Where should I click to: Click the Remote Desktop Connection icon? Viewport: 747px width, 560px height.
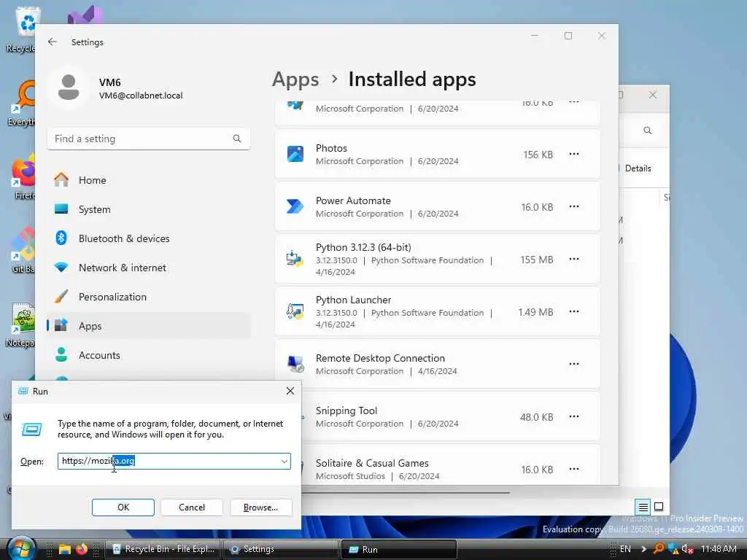(x=295, y=364)
